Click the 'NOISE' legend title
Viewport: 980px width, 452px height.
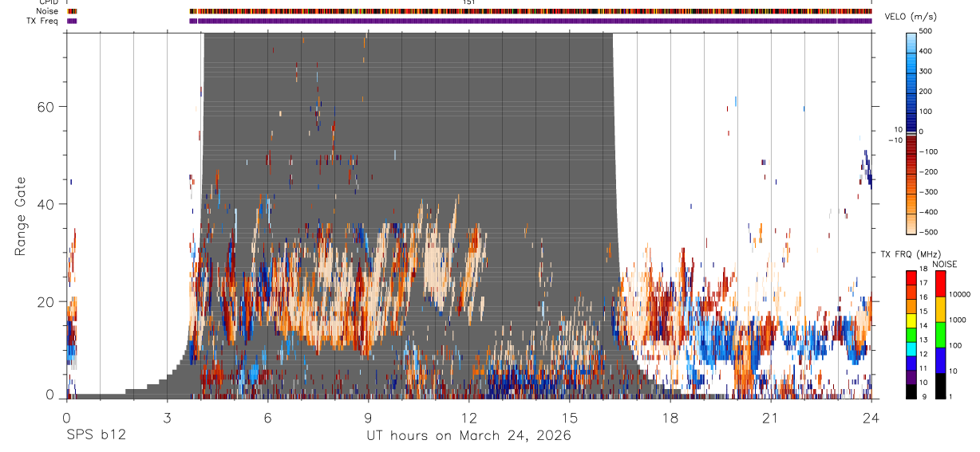click(x=945, y=264)
